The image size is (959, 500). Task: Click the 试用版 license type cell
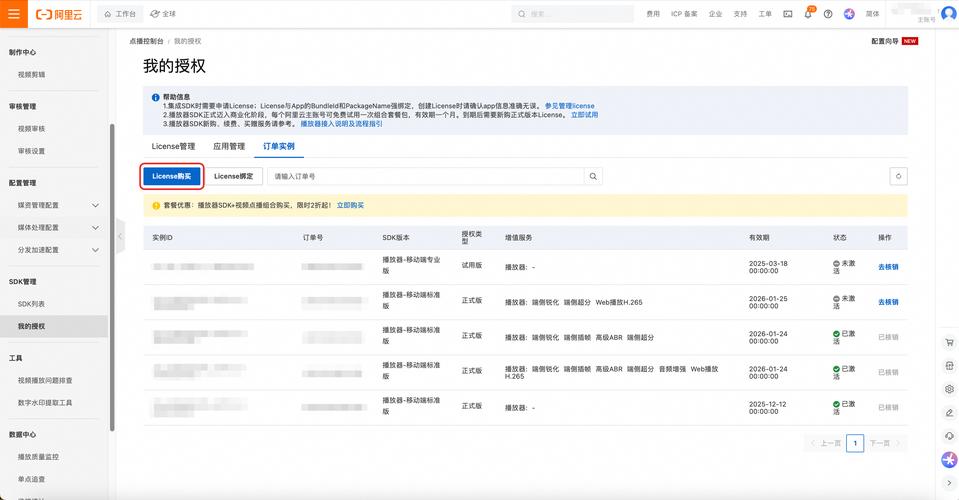(472, 265)
